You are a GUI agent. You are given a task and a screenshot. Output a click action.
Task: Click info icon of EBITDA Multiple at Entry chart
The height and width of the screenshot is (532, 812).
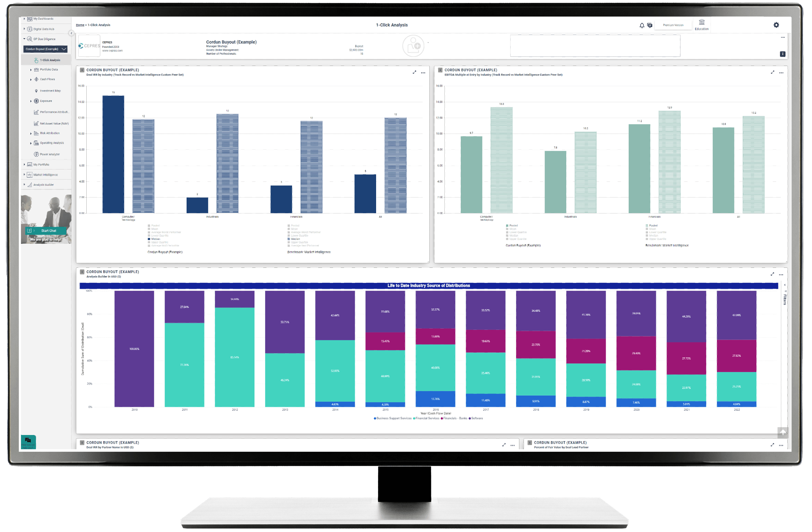[x=440, y=70]
